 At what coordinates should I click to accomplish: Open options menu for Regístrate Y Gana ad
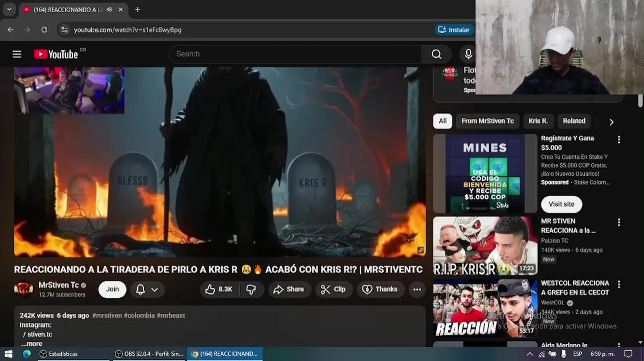click(x=618, y=140)
